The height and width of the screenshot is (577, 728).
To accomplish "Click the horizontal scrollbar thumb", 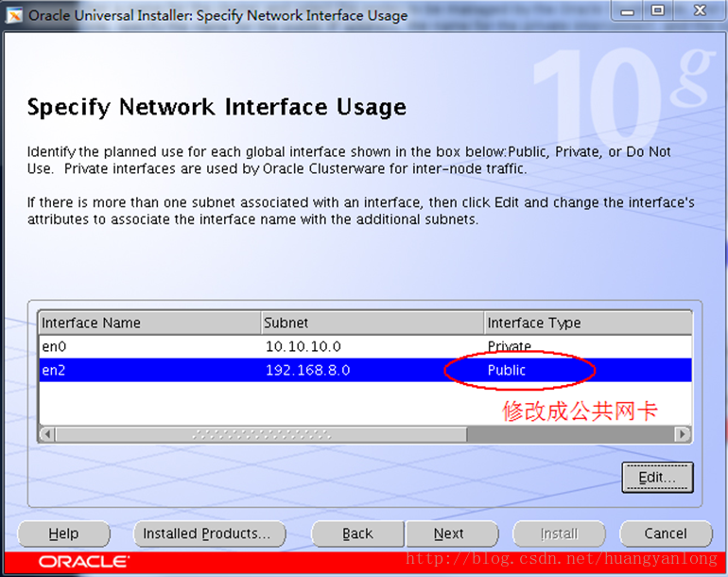I will coord(261,434).
